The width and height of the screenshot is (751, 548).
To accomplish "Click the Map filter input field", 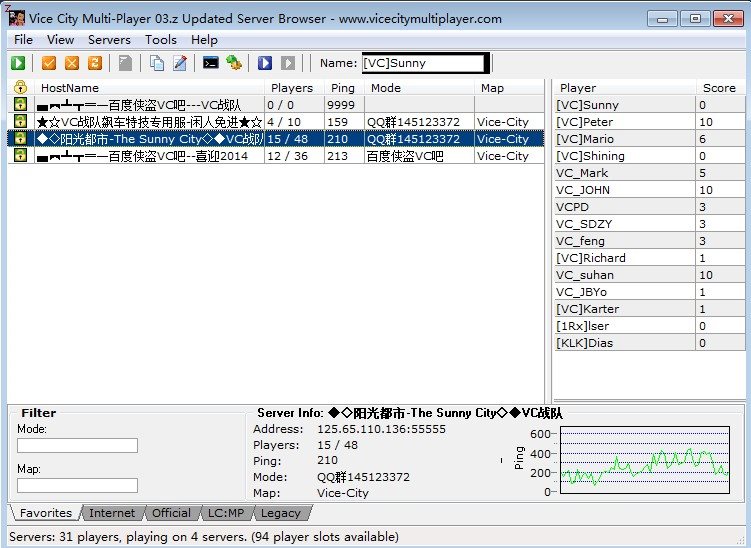I will click(77, 485).
